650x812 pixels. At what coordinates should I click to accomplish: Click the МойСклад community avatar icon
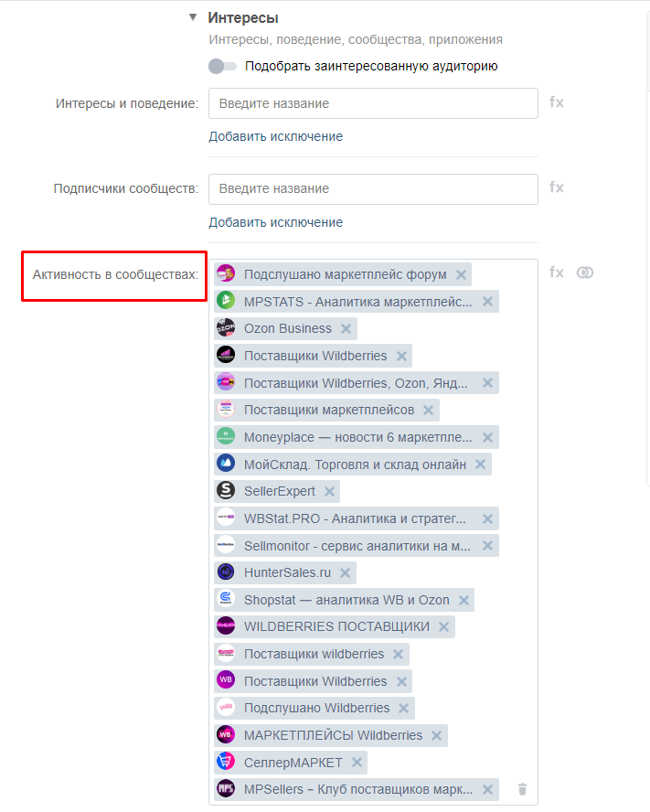pos(226,464)
